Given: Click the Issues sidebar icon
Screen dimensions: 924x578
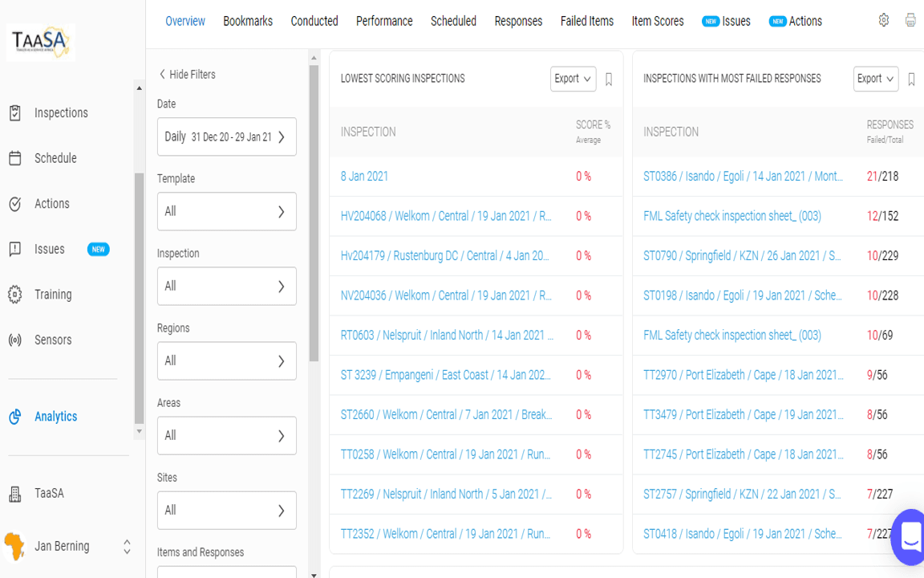Looking at the screenshot, I should pyautogui.click(x=15, y=250).
